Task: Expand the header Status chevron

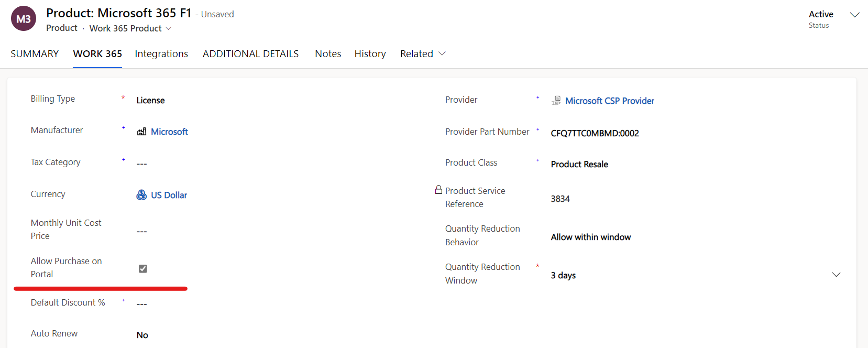Action: 854,15
